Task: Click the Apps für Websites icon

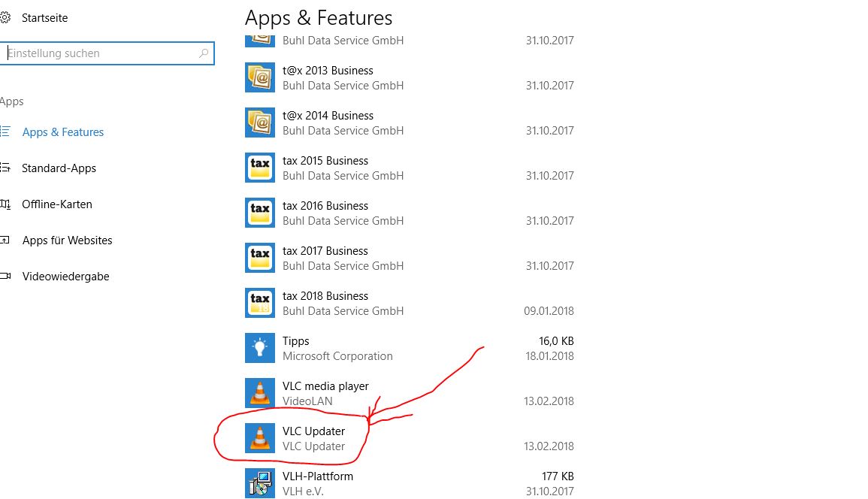Action: coord(5,240)
